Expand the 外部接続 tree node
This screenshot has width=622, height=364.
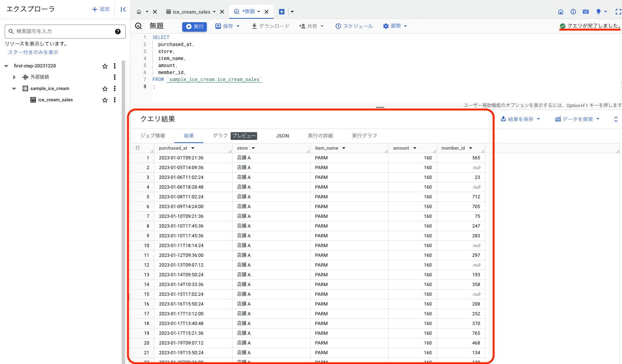tap(14, 77)
